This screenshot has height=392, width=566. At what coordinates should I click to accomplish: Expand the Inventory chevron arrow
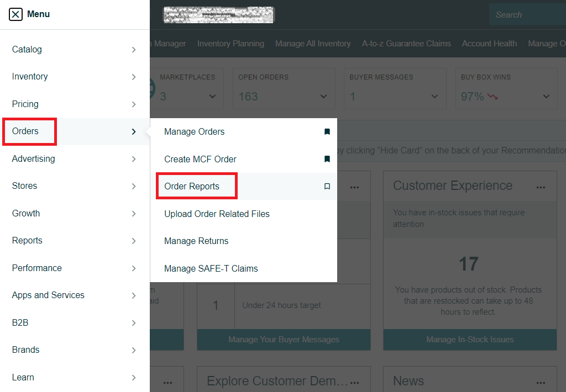coord(134,77)
